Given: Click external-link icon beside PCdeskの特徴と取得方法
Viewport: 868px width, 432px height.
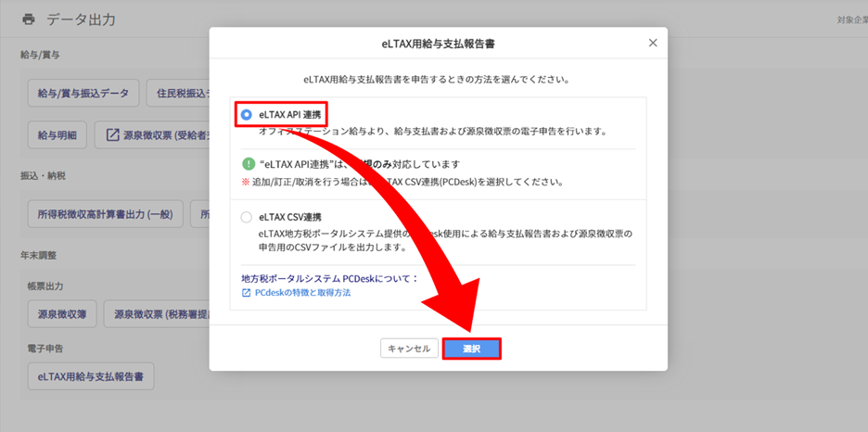Looking at the screenshot, I should (x=247, y=293).
